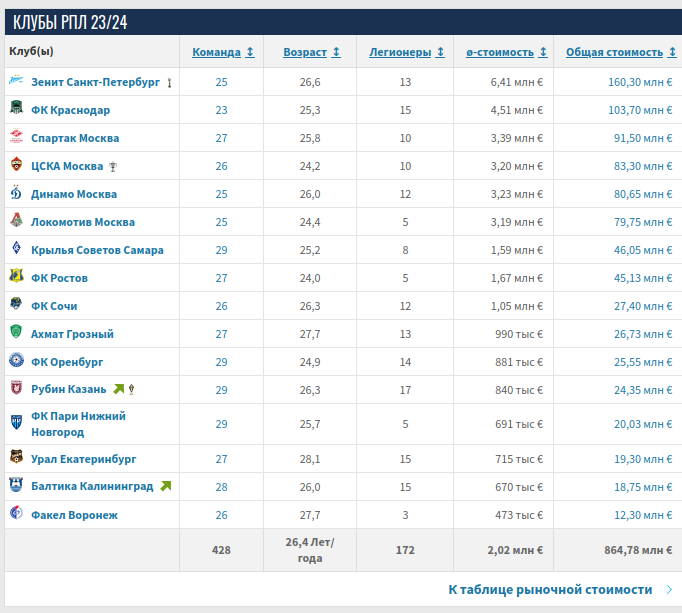Image resolution: width=682 pixels, height=613 pixels.
Task: Click green promotion arrow beside Рубин Казань
Action: coord(119,389)
